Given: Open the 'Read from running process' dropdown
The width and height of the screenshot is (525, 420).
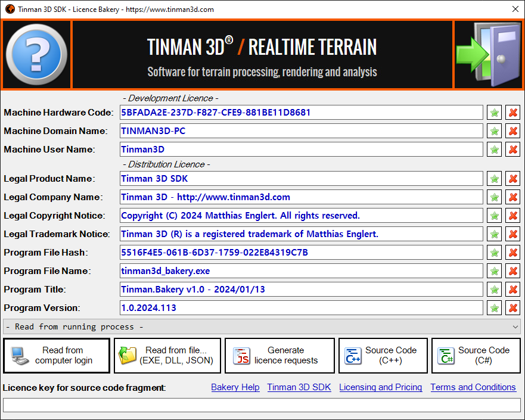Looking at the screenshot, I should point(262,326).
